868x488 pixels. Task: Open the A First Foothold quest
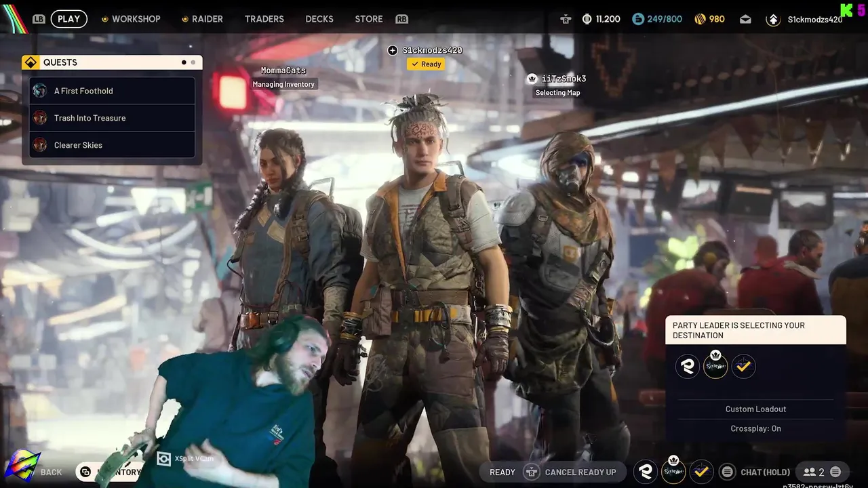click(112, 91)
